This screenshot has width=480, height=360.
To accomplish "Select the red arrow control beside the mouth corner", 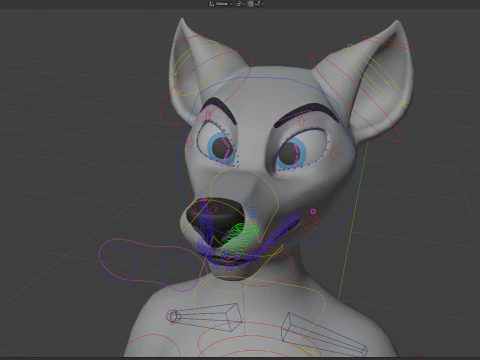I will pos(310,222).
